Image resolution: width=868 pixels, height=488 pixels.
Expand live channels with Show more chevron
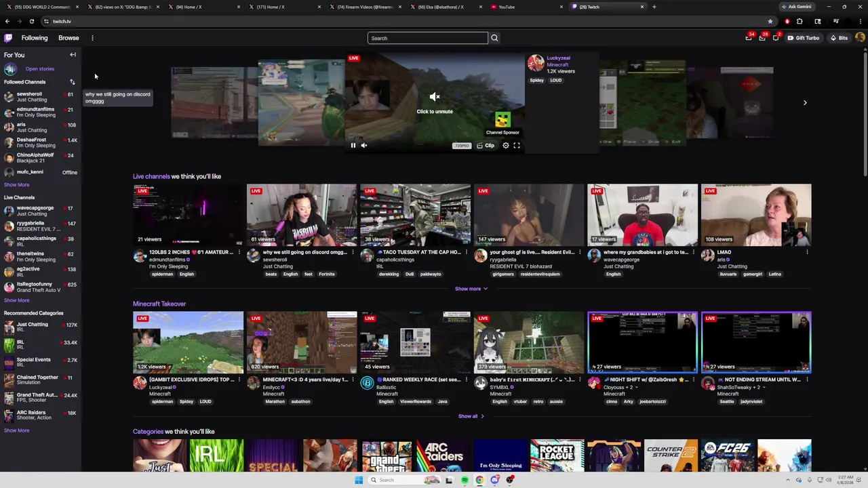471,289
